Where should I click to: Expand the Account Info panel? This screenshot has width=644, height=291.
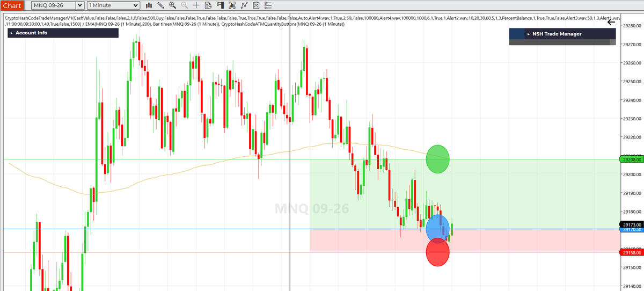(x=63, y=33)
